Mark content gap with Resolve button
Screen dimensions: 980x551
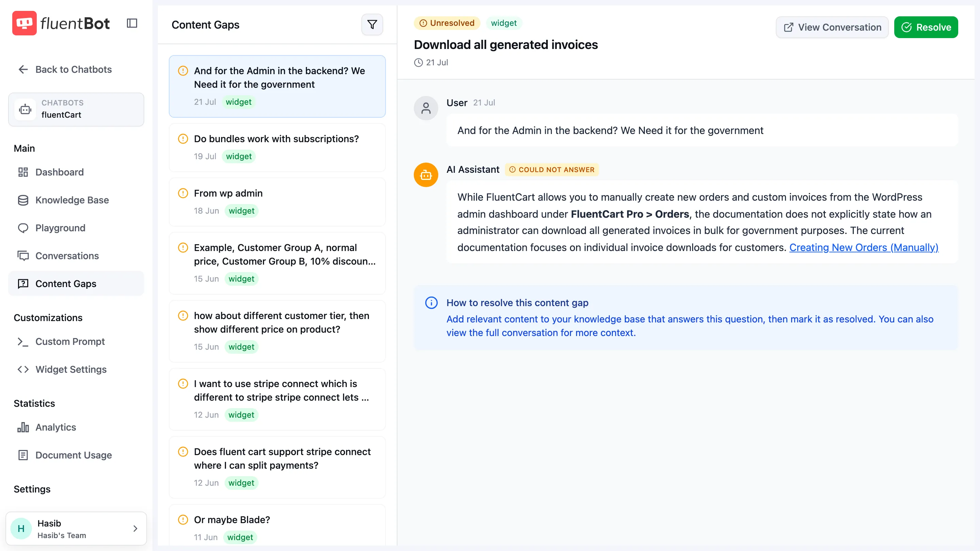926,27
